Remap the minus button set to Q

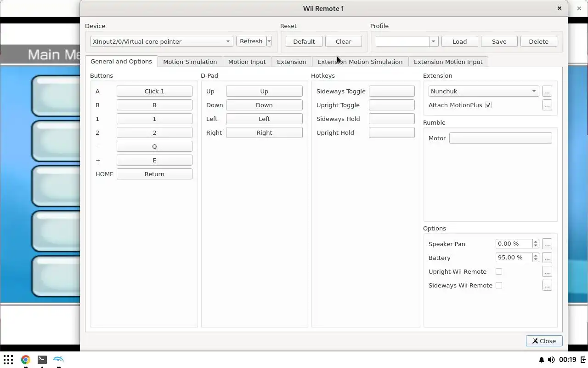pos(154,146)
